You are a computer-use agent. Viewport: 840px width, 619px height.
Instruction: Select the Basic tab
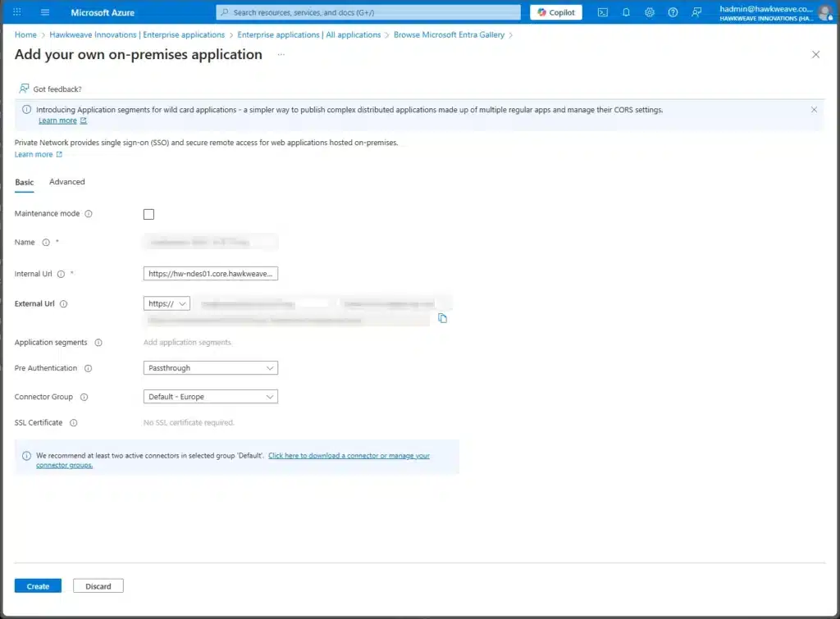click(25, 182)
